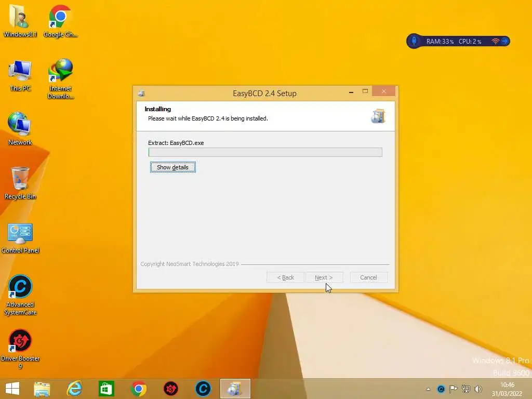Open the volume speaker tray icon
Viewport: 532px width, 399px height.
point(478,389)
